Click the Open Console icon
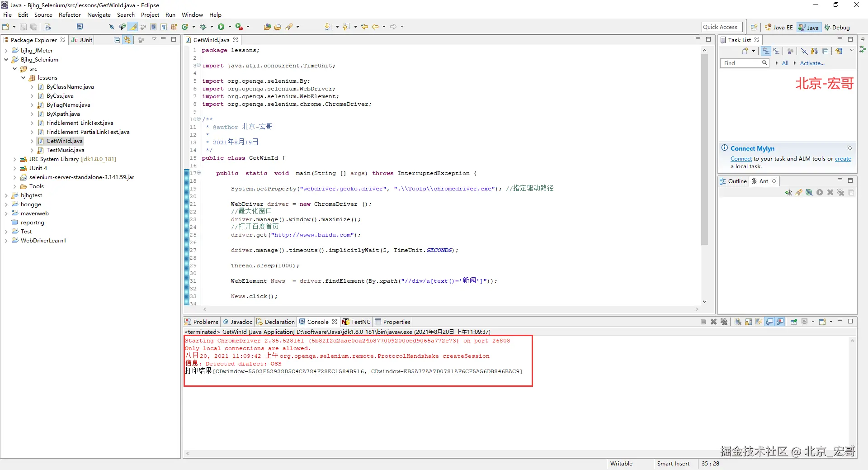 (822, 322)
